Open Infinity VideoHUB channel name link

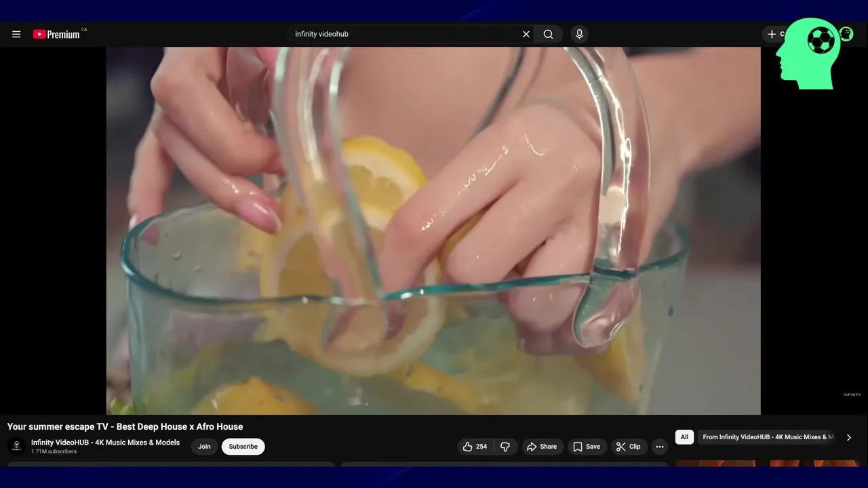(105, 443)
